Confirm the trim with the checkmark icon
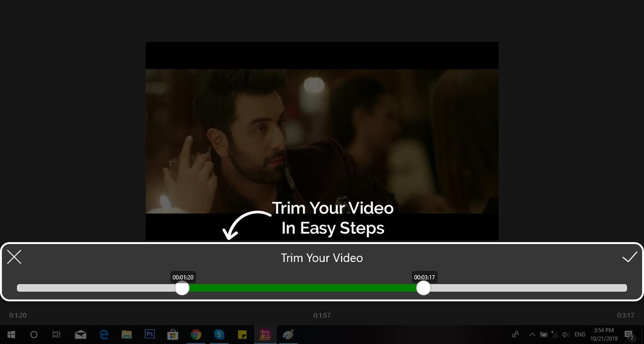Viewport: 644px width, 344px height. point(629,257)
